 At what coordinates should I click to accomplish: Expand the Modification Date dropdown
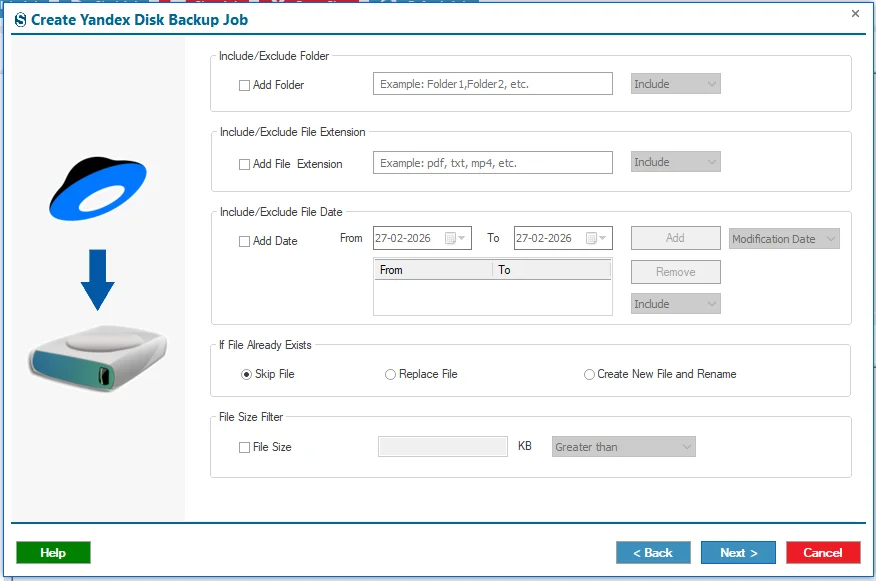click(x=784, y=239)
